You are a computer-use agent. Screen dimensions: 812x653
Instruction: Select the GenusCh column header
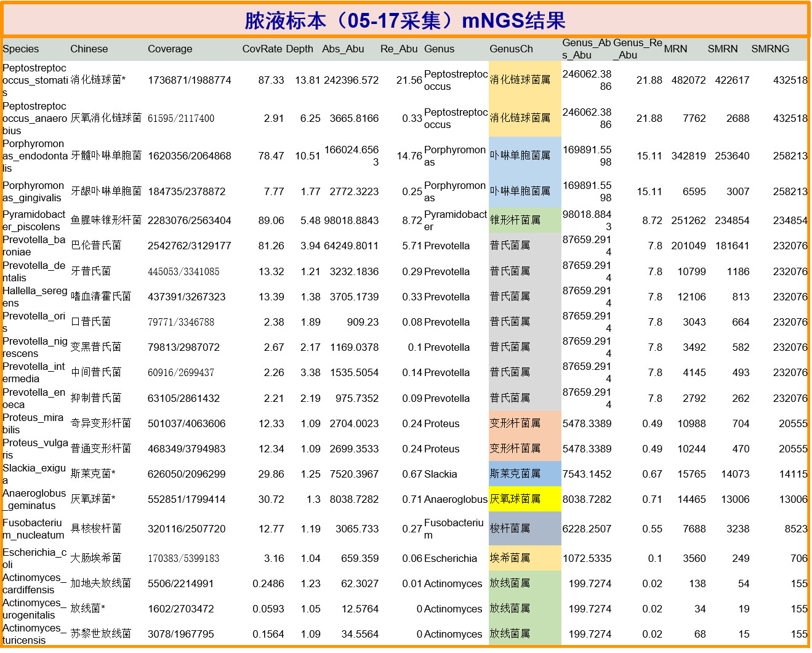[x=512, y=49]
